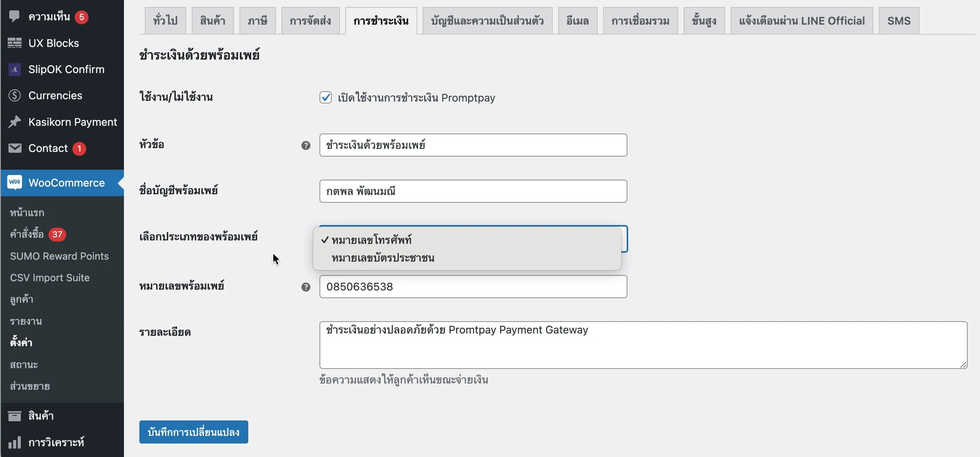Click the Analytics bar chart icon
Screen dimensions: 980x457
[15, 442]
